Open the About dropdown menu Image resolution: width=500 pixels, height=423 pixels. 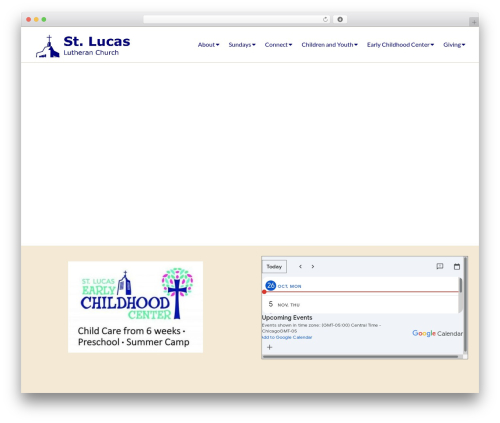click(208, 45)
